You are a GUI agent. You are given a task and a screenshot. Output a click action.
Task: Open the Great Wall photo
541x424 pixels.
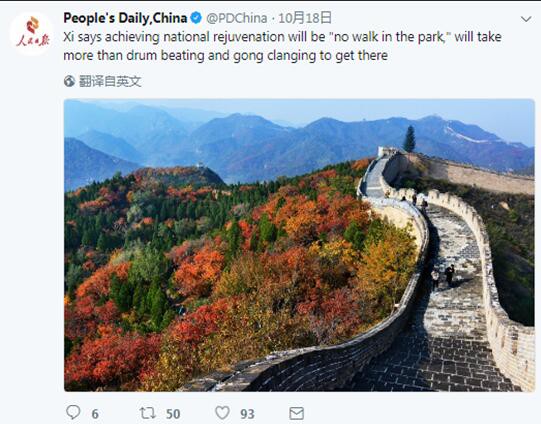(x=299, y=245)
